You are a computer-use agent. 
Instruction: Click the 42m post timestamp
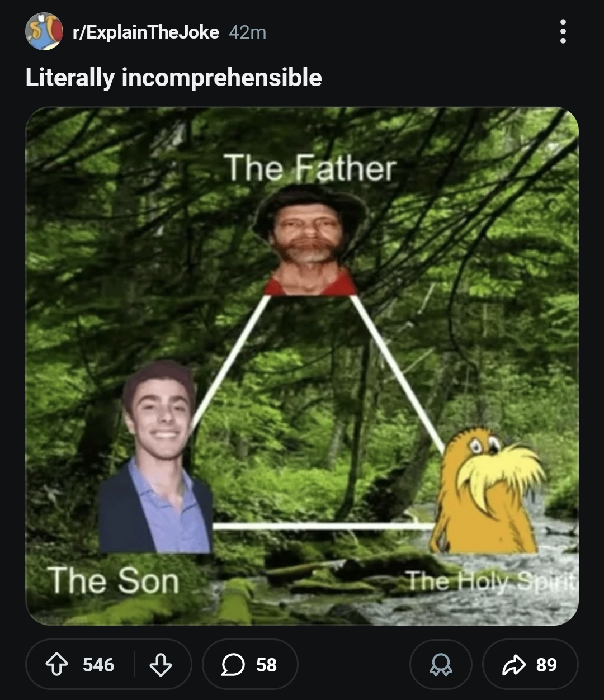[x=247, y=32]
